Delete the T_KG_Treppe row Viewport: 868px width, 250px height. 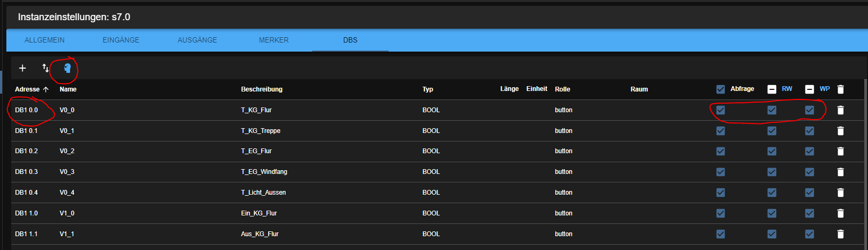tap(840, 131)
